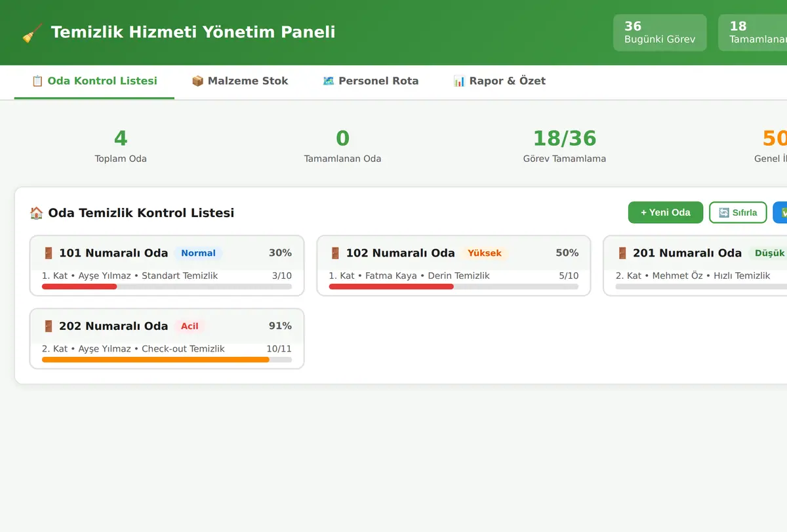Click the Toplam Oda statistic label
Screen dimensions: 787x532
(x=121, y=159)
